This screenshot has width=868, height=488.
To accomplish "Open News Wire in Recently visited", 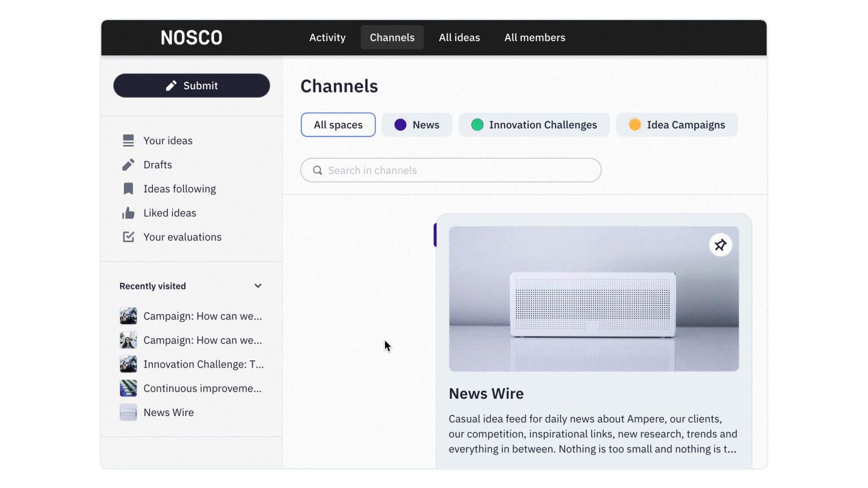I will point(169,412).
